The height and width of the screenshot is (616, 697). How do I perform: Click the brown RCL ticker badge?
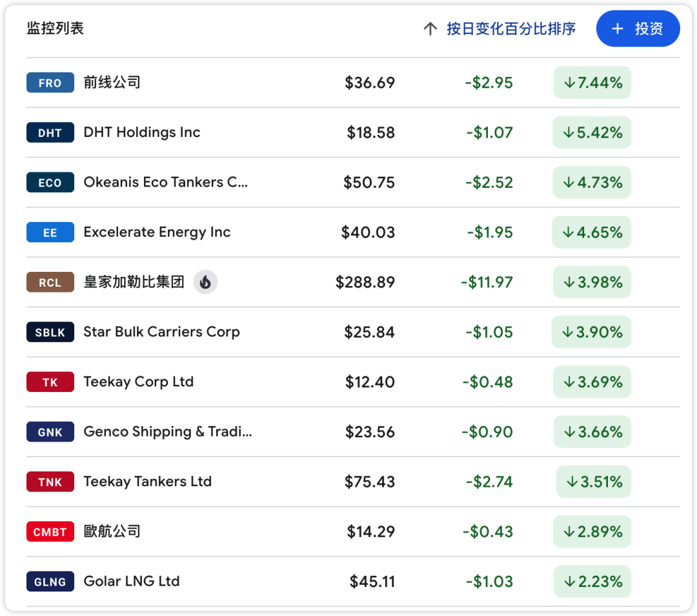tap(50, 282)
